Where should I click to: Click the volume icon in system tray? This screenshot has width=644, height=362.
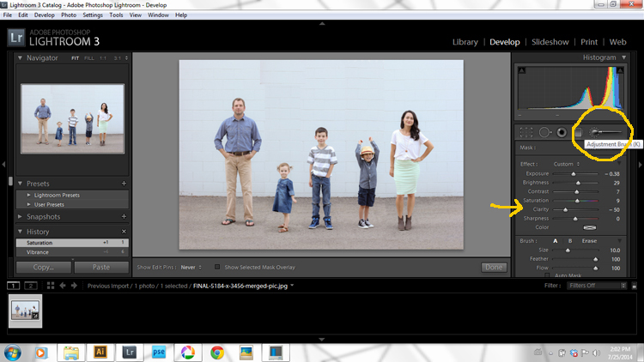(597, 353)
